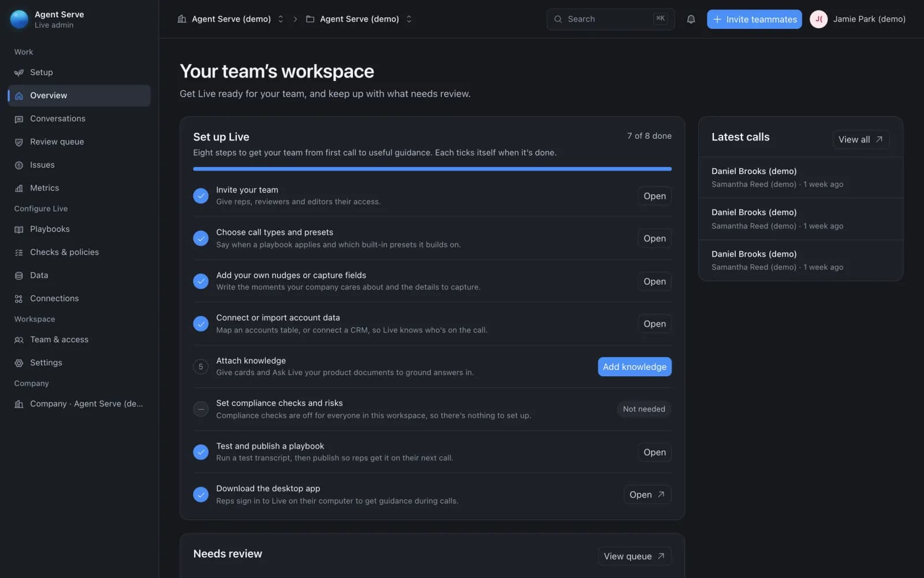
Task: Click the Metrics bar chart icon
Action: (19, 188)
